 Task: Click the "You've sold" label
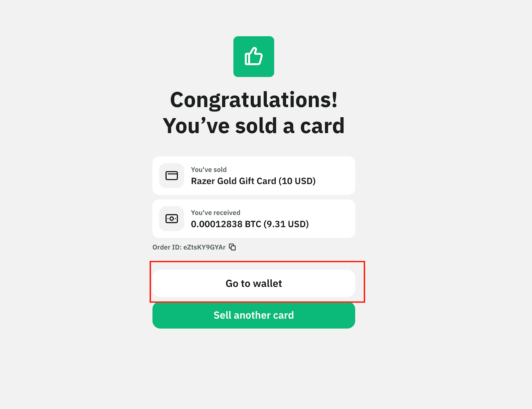click(209, 170)
